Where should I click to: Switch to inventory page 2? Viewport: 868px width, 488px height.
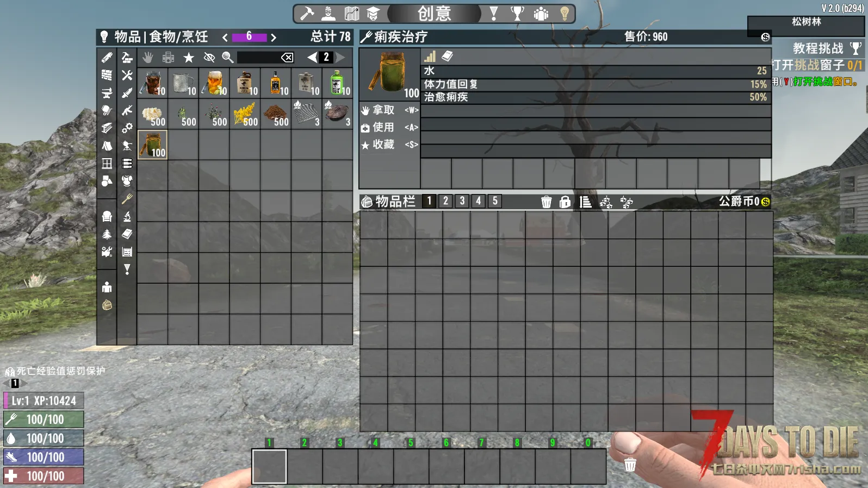click(445, 201)
